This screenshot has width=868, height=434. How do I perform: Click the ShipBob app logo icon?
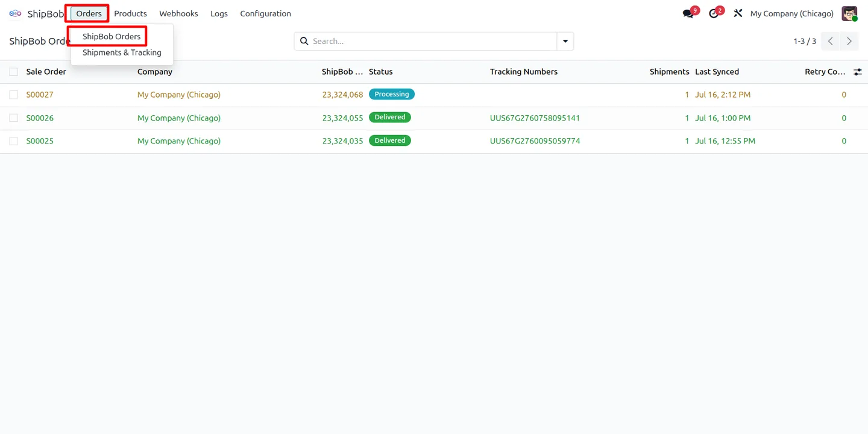15,13
